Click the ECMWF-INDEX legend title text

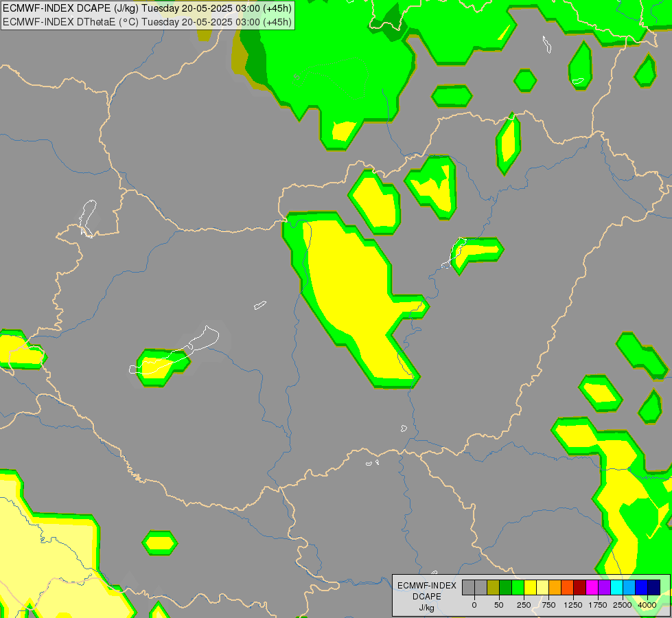(427, 586)
